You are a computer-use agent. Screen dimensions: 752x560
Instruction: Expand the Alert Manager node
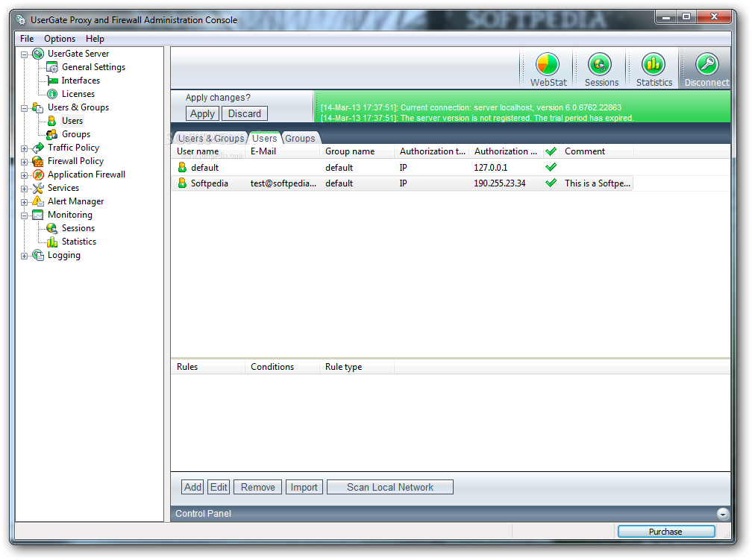(24, 202)
